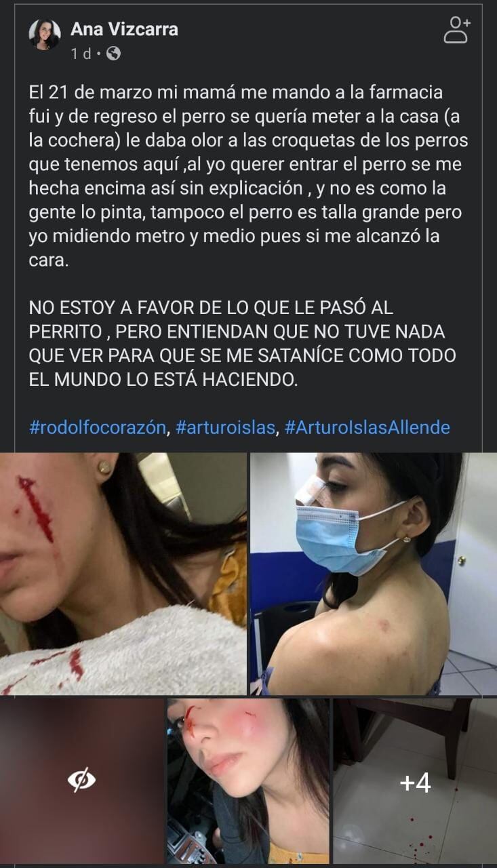Screen dimensions: 497x868
Task: View the photo with the blue surgical mask
Action: [x=374, y=574]
